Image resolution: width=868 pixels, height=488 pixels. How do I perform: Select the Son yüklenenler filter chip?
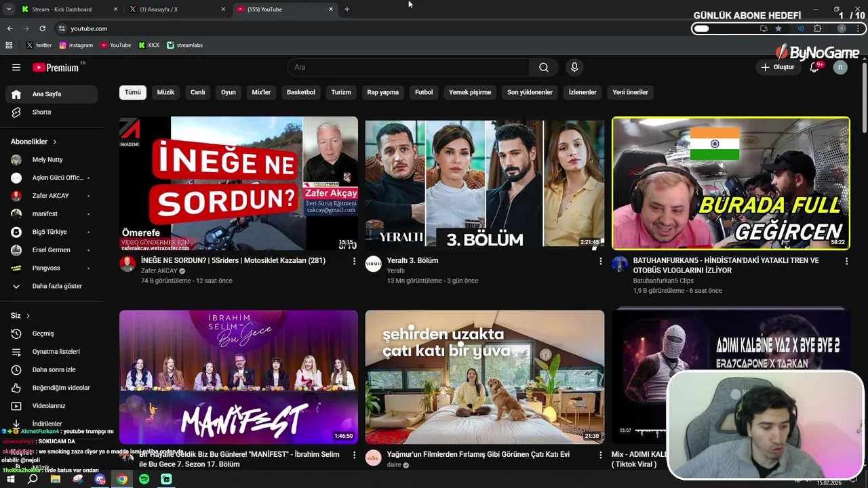530,92
